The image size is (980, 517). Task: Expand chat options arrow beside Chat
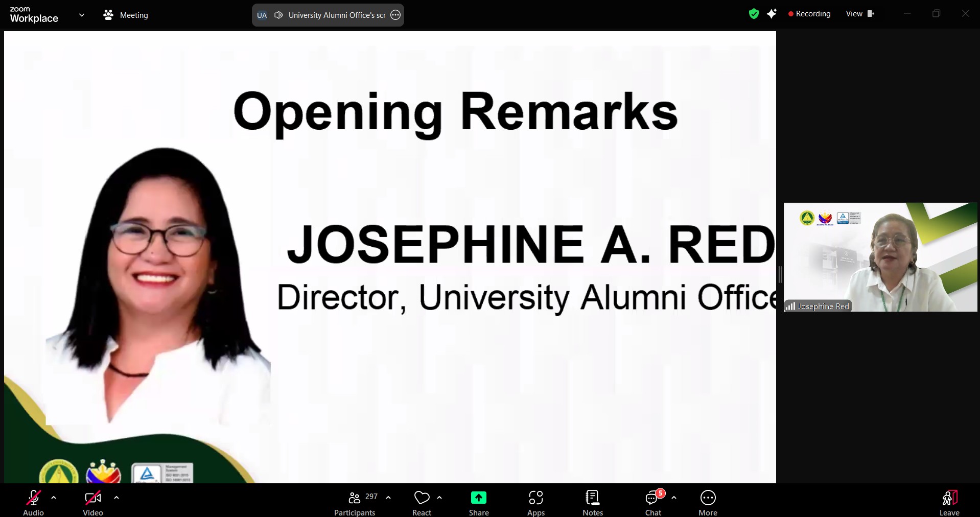tap(674, 497)
